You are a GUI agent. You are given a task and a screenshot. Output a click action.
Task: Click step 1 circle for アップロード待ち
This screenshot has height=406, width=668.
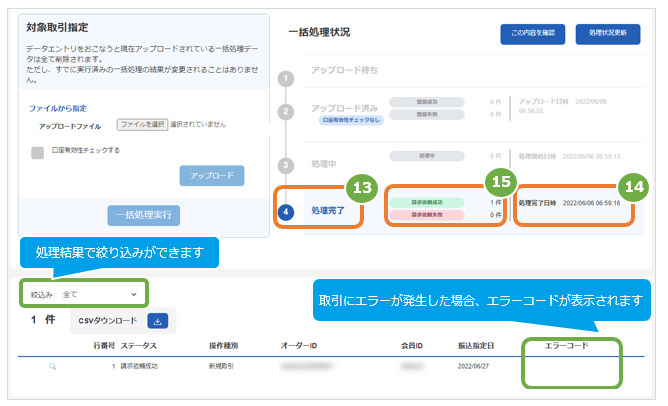pyautogui.click(x=286, y=78)
